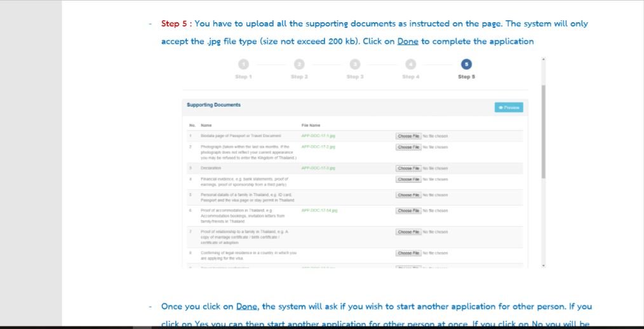
Task: Click the 'Step 3' label text
Action: (355, 77)
